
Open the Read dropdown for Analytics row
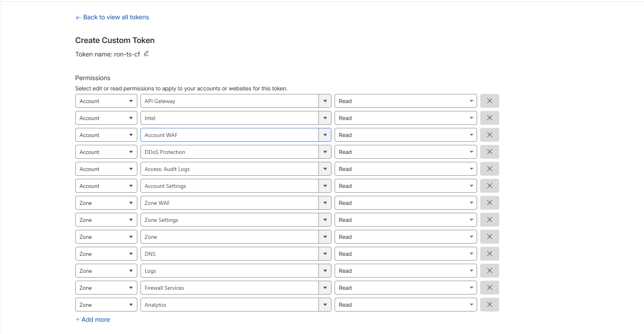[x=405, y=305]
